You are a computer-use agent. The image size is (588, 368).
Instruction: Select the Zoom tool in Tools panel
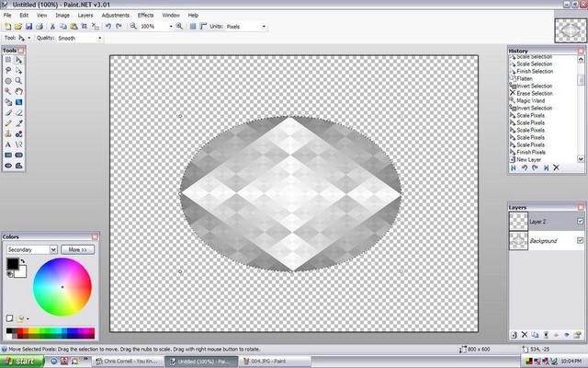18,81
